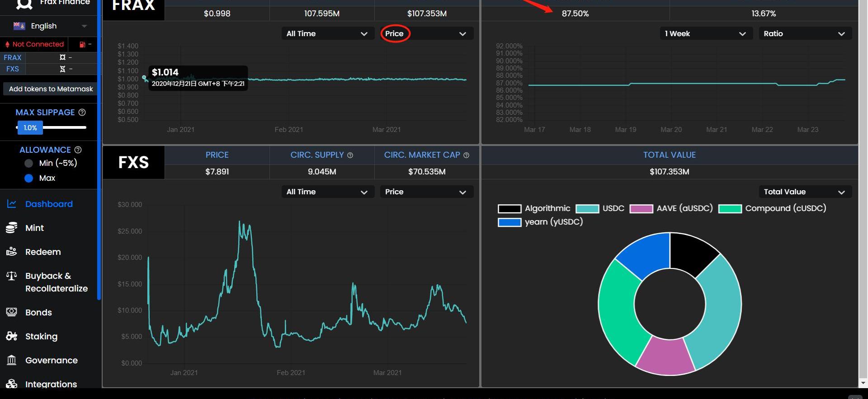Click the Dashboard chart icon
The width and height of the screenshot is (868, 399).
click(12, 204)
